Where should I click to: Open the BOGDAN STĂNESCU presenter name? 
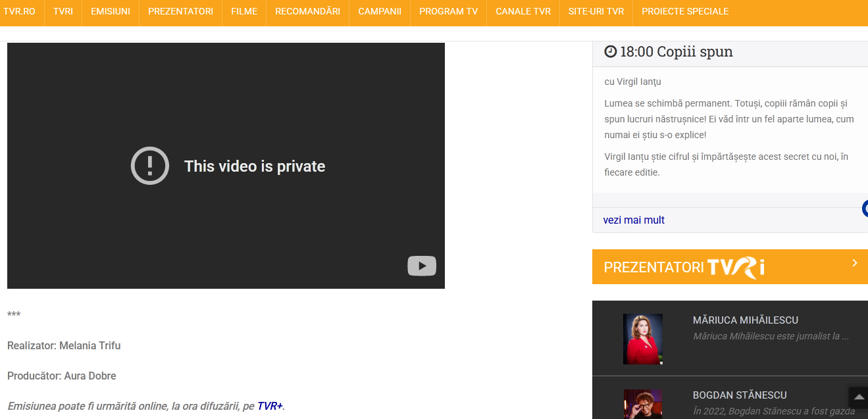(x=740, y=395)
